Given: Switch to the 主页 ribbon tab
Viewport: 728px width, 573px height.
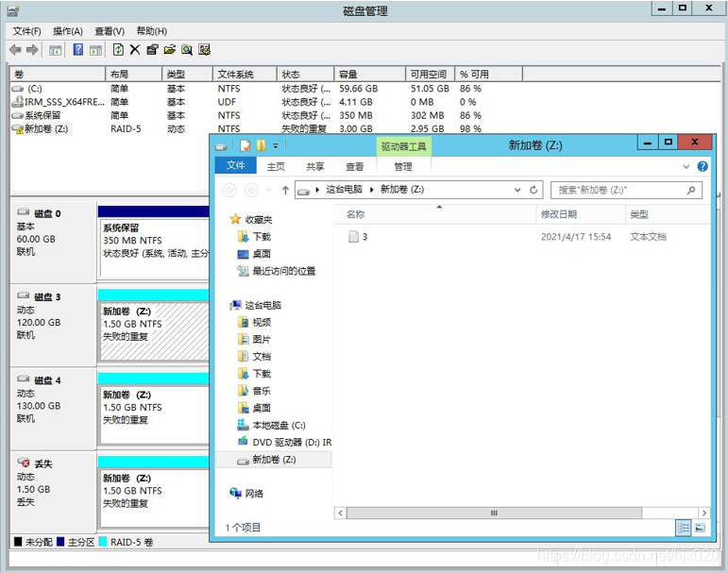Looking at the screenshot, I should click(x=276, y=166).
